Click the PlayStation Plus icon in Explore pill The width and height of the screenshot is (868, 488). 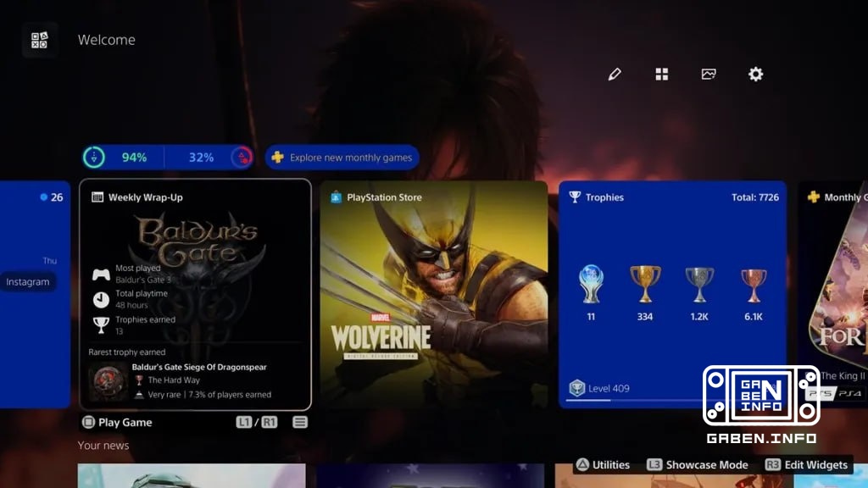click(x=277, y=158)
